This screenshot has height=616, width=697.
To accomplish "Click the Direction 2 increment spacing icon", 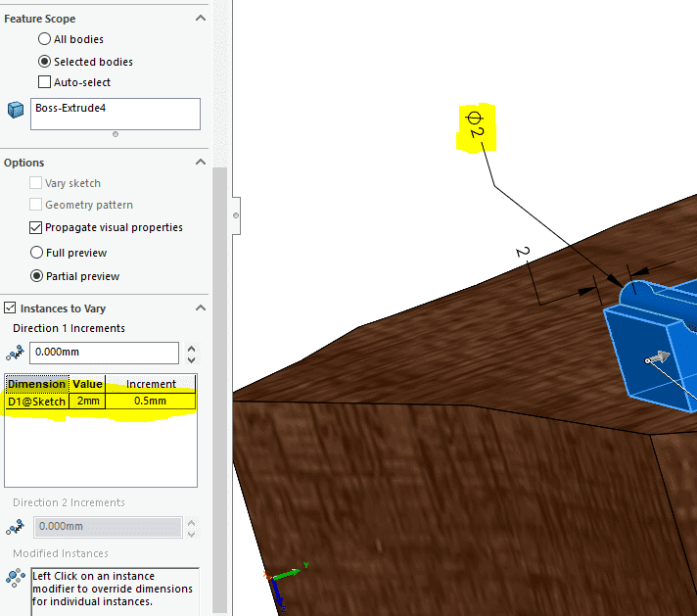I will pos(15,527).
